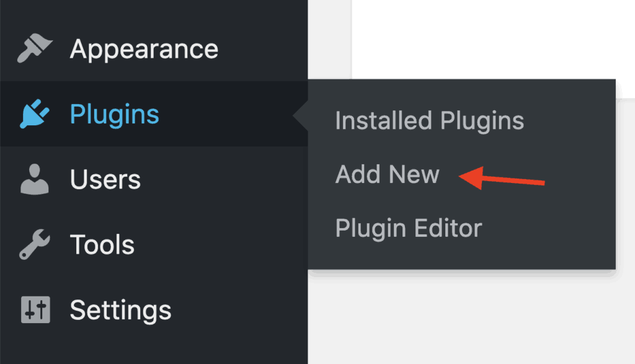
Task: Navigate to the Settings menu label
Action: tap(121, 311)
